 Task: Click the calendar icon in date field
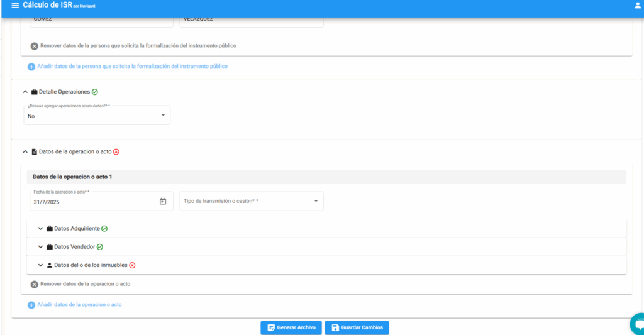pyautogui.click(x=163, y=202)
